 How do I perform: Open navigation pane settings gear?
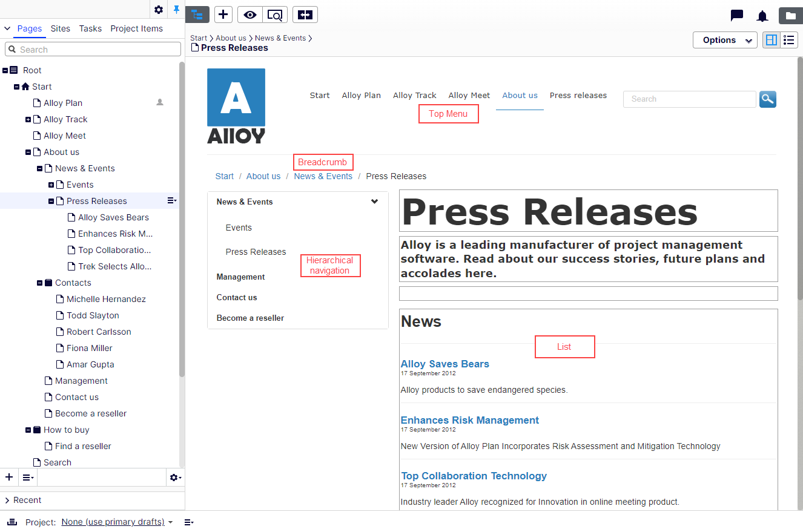click(x=159, y=10)
